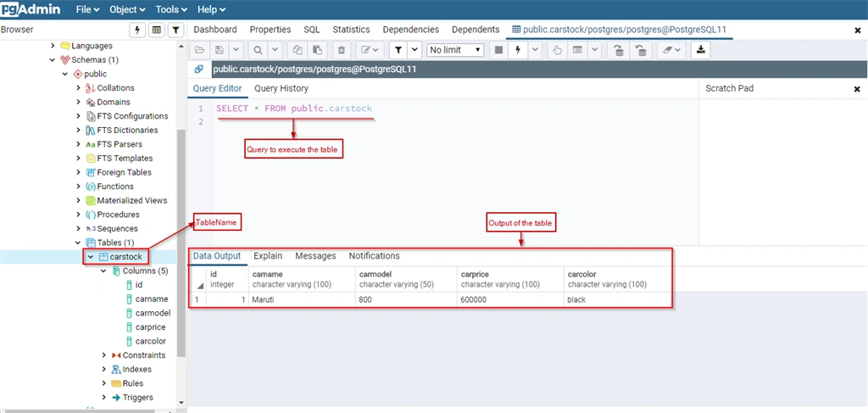Execute query with the lightning icon
This screenshot has height=413, width=868.
tap(518, 50)
